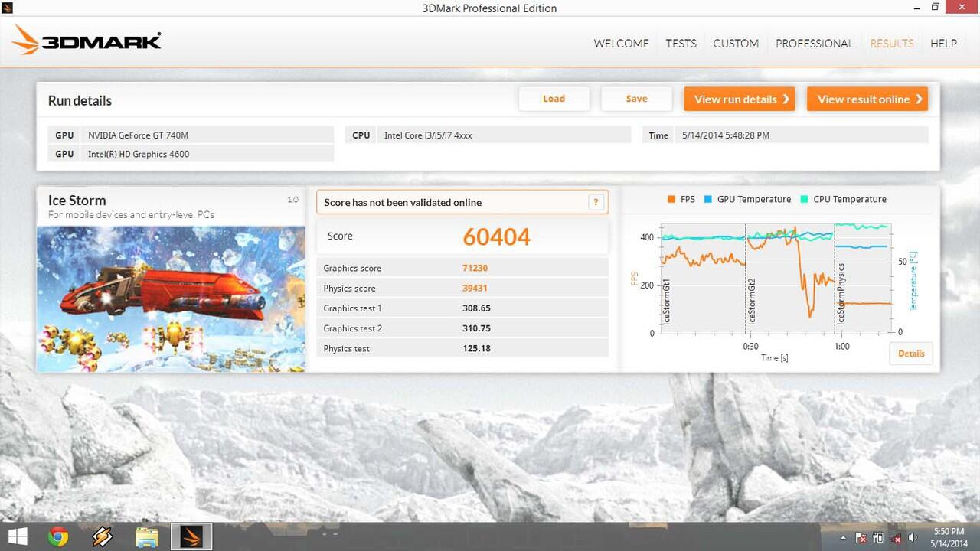This screenshot has width=980, height=551.
Task: Open File Explorer from the taskbar
Action: 147,537
